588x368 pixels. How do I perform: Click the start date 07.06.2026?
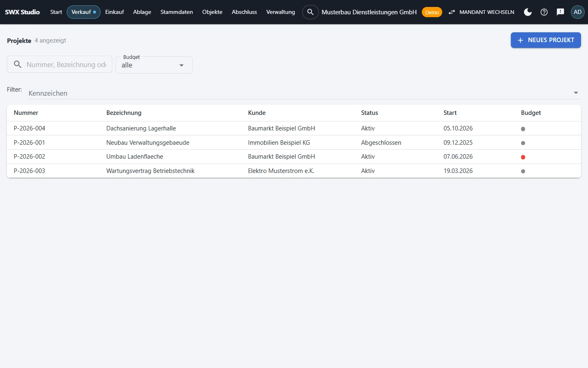(x=458, y=157)
